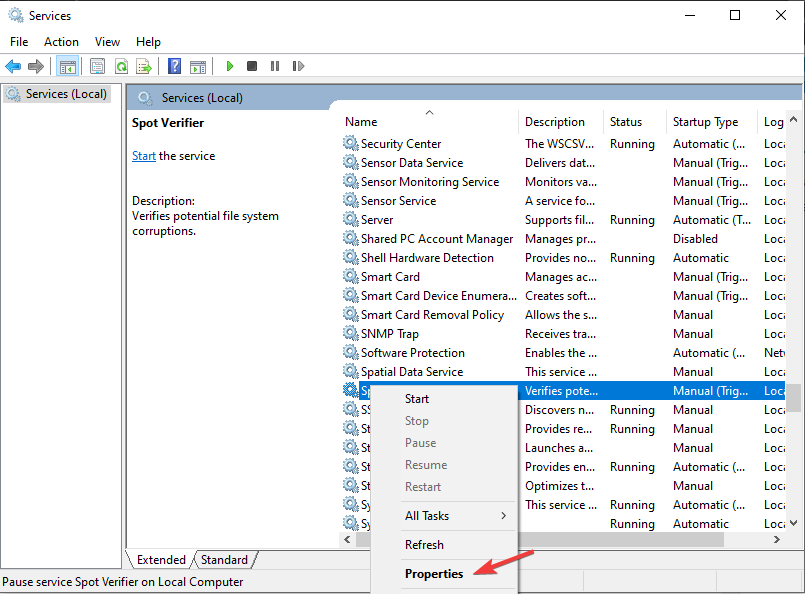Click the Show/Hide Console Tree toolbar icon
Viewport: 805px width, 594px height.
(68, 66)
